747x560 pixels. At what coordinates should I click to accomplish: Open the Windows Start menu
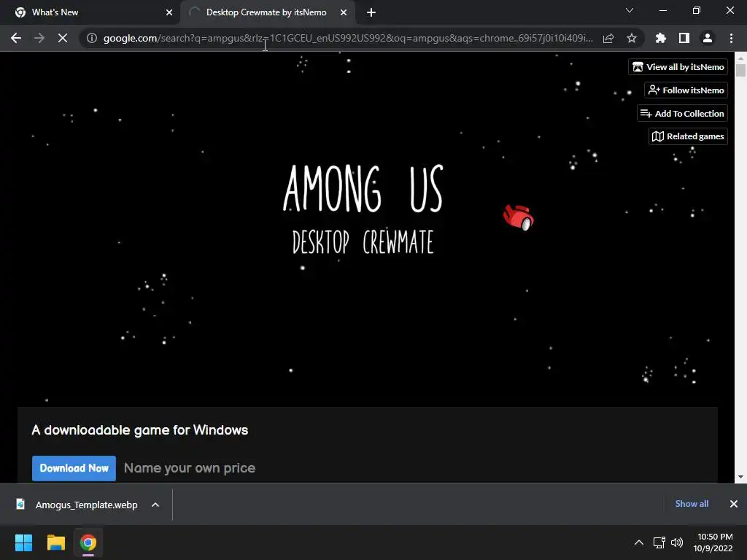click(x=23, y=542)
